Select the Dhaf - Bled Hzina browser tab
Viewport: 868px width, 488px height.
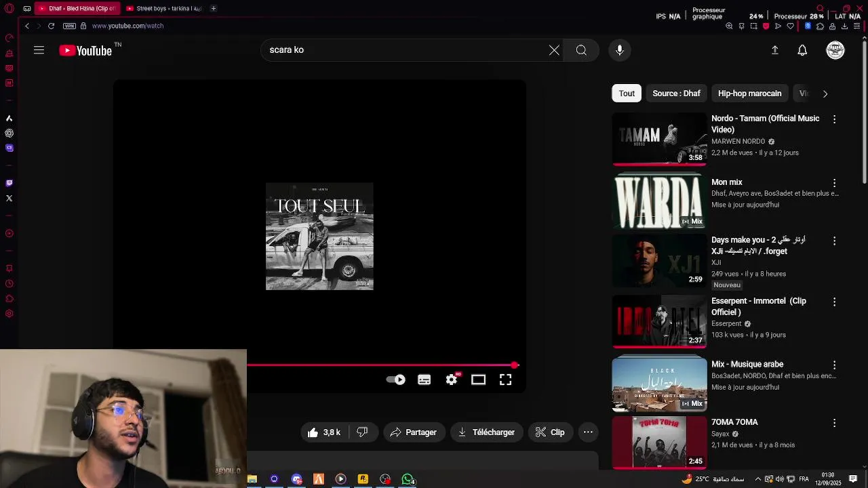pos(77,9)
